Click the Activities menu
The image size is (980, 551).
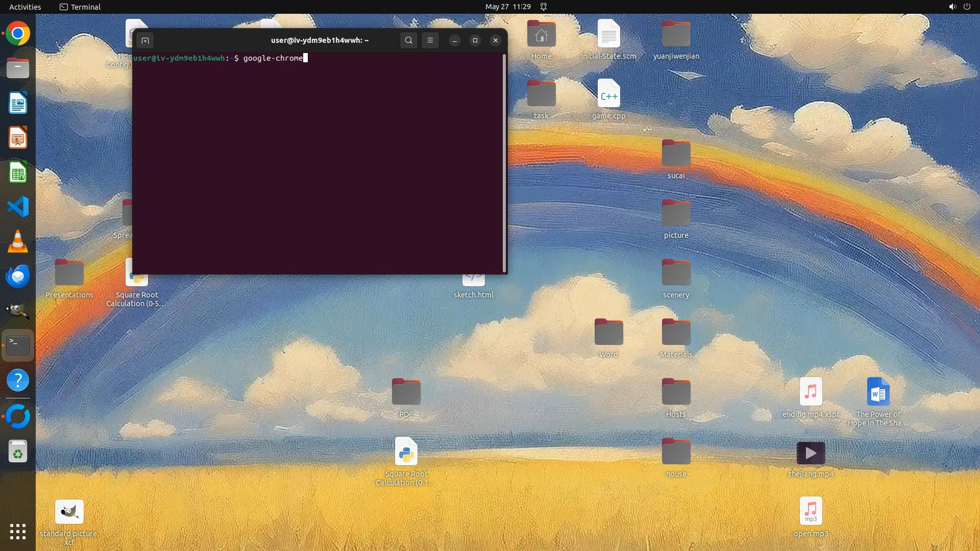pos(25,7)
